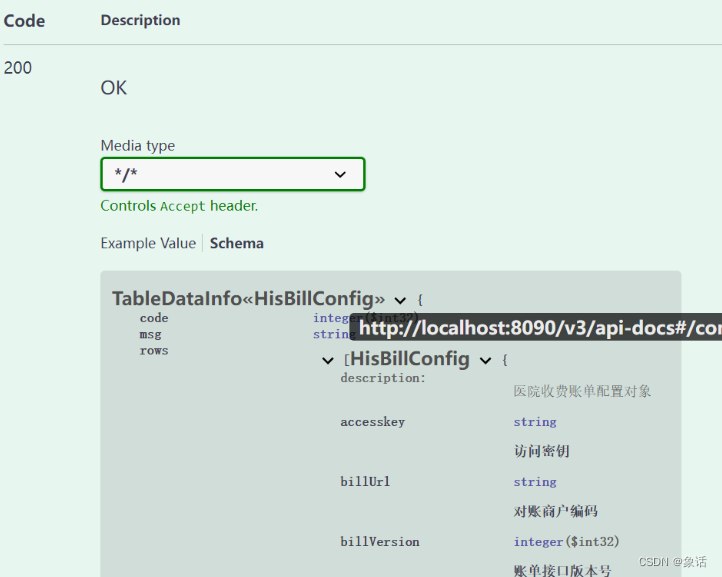Click the 'Controls Accept header.' note
722x577 pixels.
[x=179, y=206]
